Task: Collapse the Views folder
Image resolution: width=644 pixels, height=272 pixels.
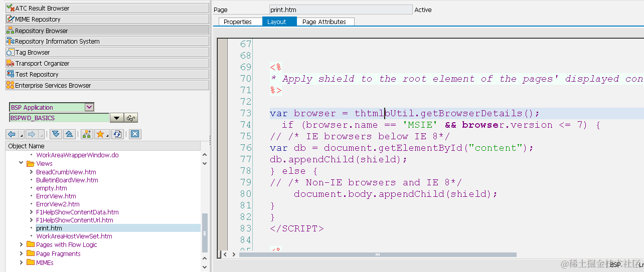Action: click(x=21, y=163)
